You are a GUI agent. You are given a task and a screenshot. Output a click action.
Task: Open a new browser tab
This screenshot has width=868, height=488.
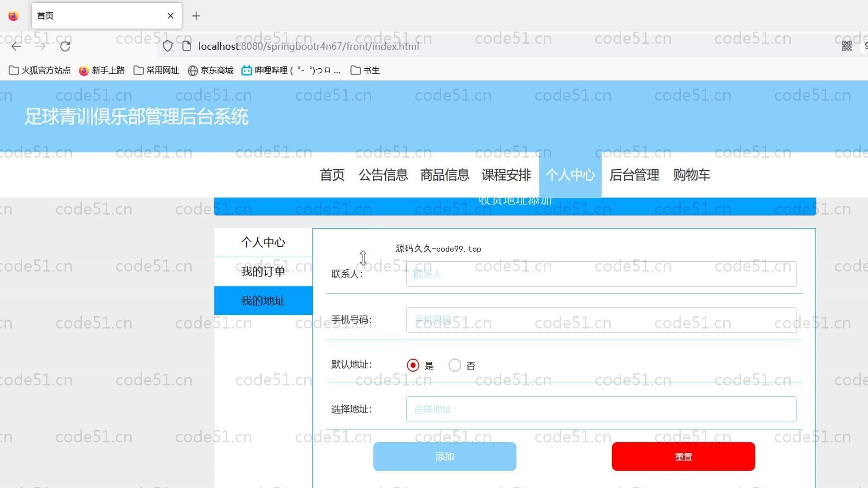[196, 16]
